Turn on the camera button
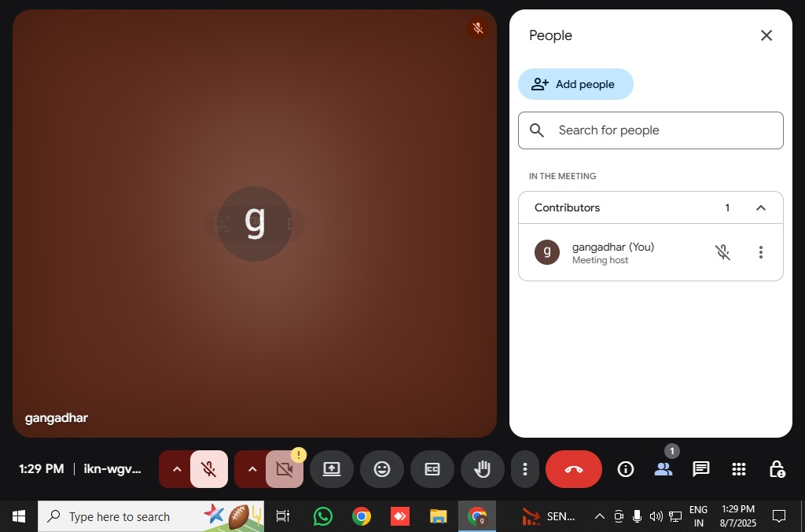The height and width of the screenshot is (532, 805). tap(284, 469)
